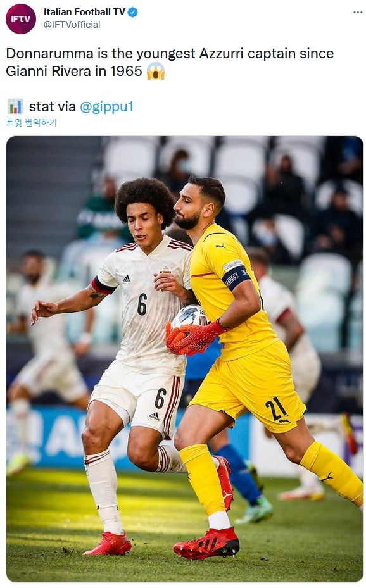Select the text line mentioning Donnarumma

[170, 54]
